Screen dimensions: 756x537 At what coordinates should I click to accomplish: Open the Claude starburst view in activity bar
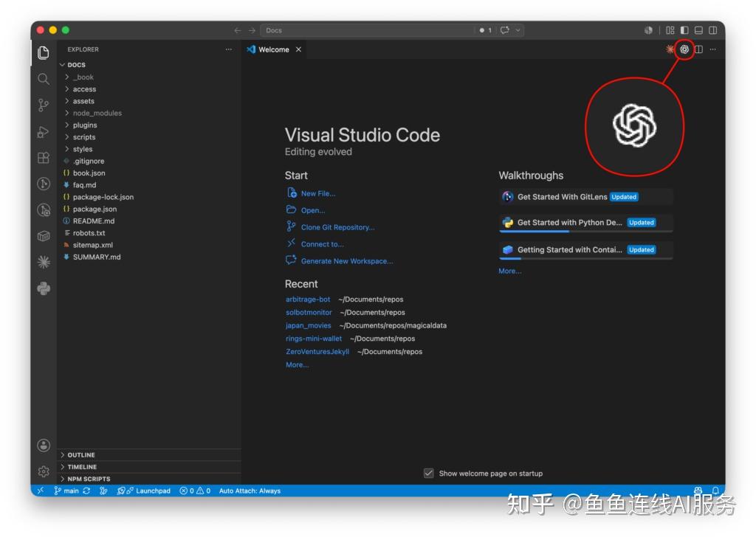pos(44,262)
